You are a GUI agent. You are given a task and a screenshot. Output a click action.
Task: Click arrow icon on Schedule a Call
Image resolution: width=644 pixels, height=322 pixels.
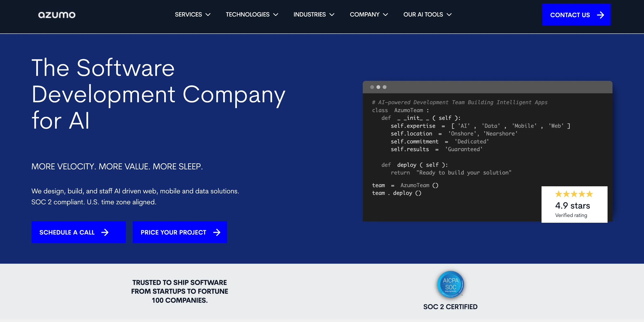point(105,232)
